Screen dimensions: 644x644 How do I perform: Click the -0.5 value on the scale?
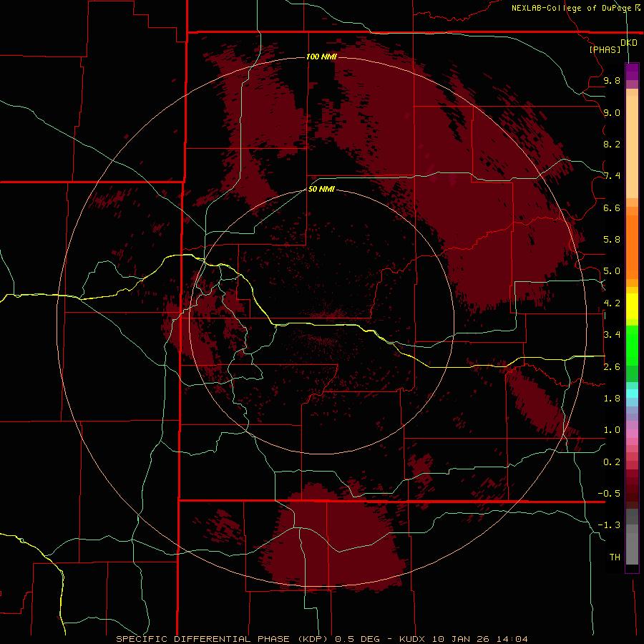(609, 494)
